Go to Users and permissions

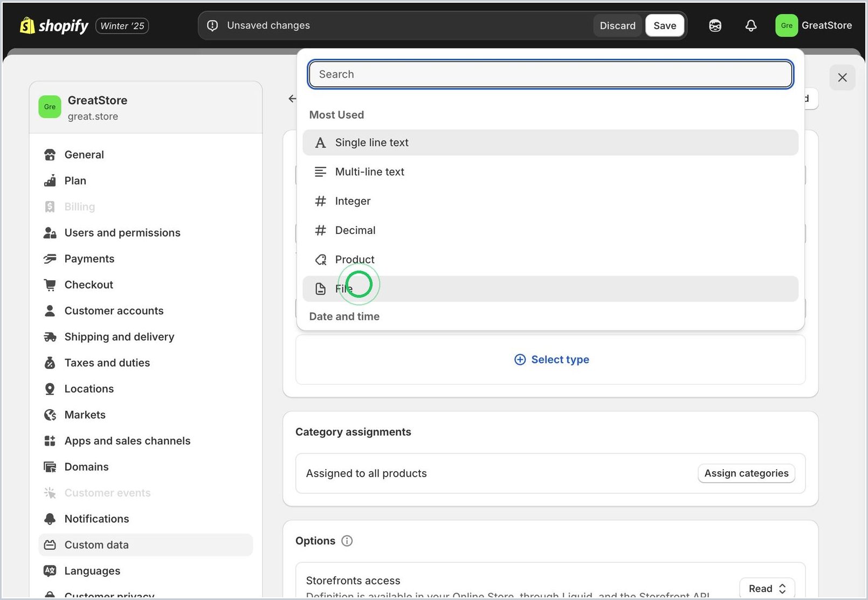146,233
